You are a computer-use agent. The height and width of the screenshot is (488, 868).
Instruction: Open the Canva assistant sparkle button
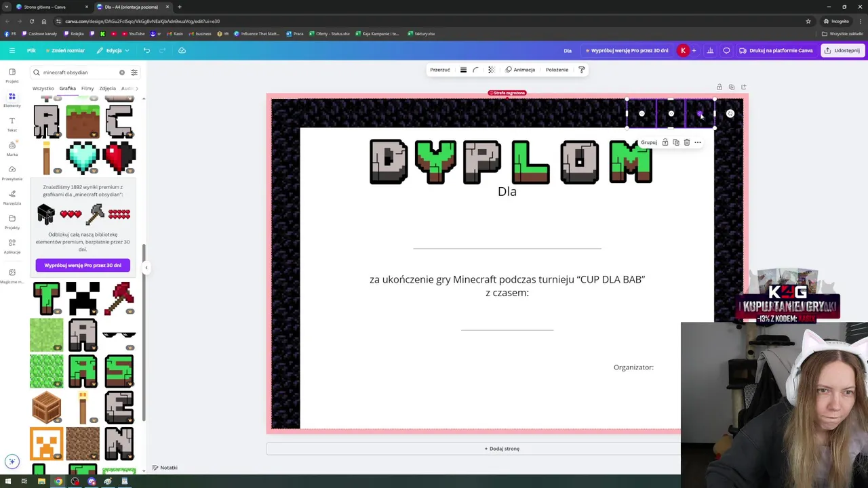12,462
